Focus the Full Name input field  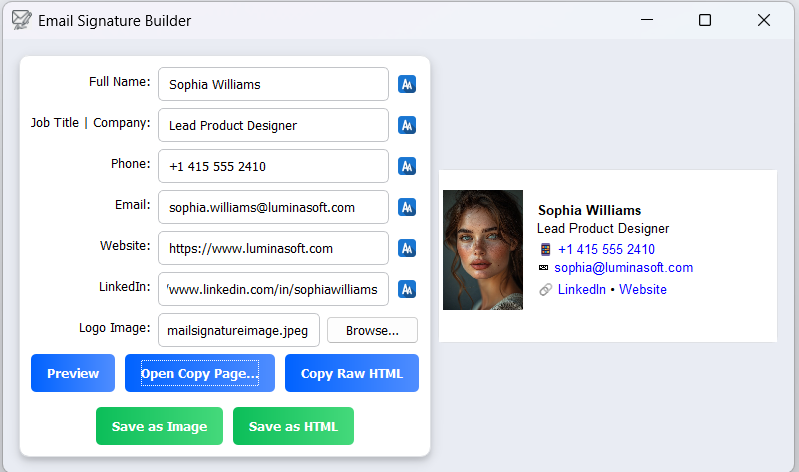(273, 84)
